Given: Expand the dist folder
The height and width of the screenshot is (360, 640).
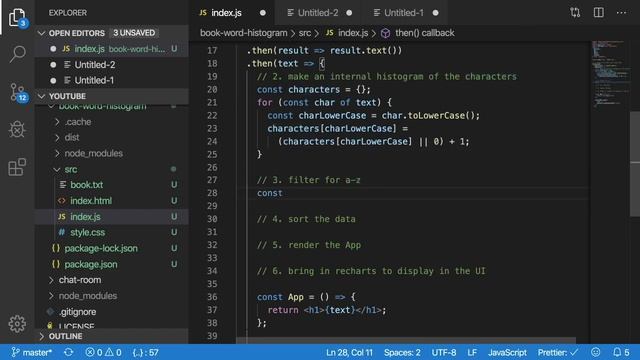Looking at the screenshot, I should [111, 138].
